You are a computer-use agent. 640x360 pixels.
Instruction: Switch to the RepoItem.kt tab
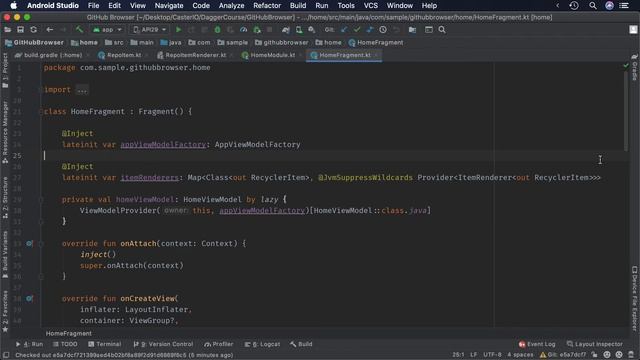pos(124,55)
